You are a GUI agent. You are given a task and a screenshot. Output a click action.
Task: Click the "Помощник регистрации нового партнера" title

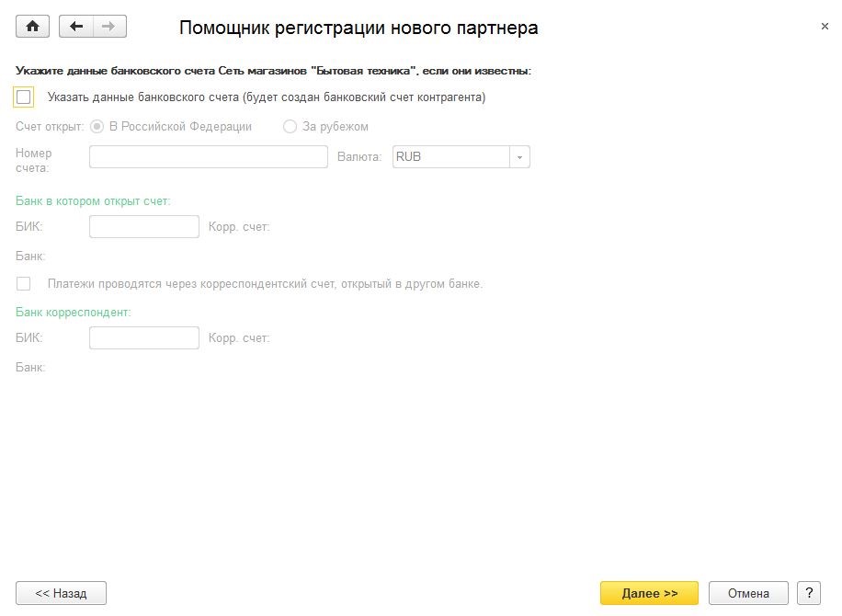[x=358, y=28]
